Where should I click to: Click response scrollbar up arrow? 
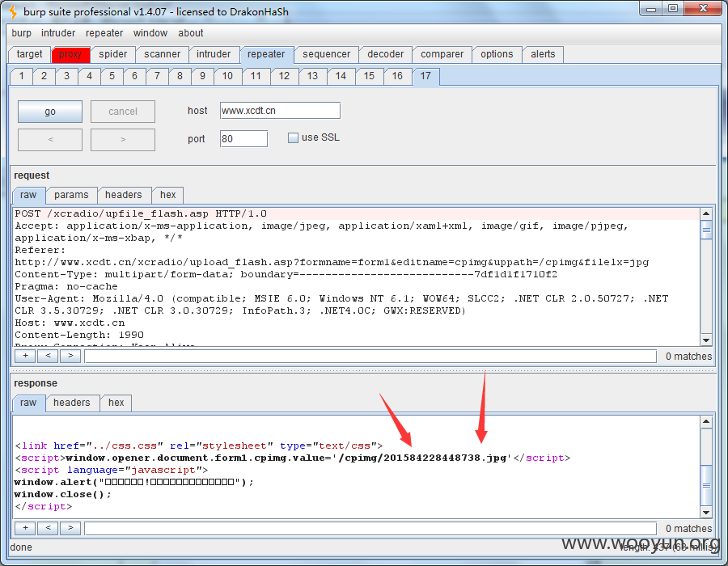(x=706, y=422)
